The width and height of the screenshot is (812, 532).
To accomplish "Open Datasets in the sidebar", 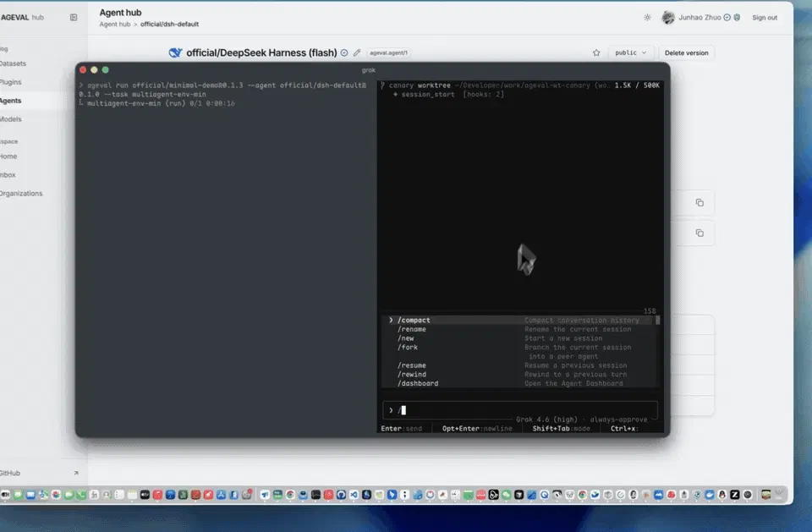I will click(x=13, y=63).
